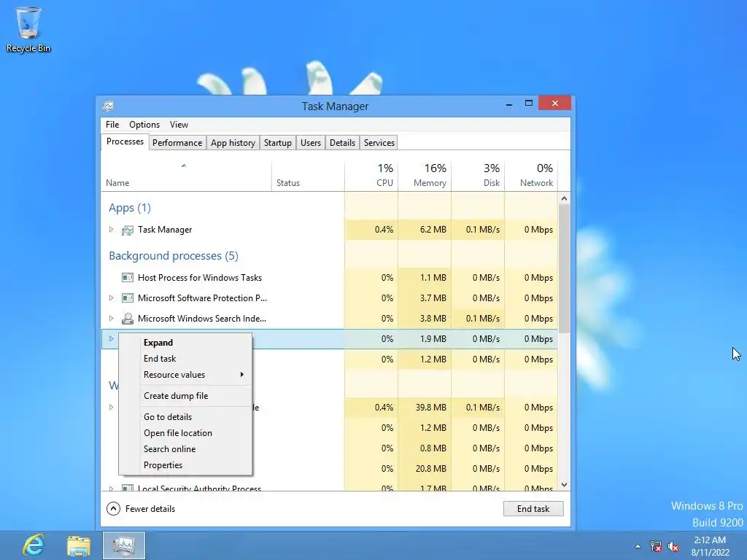Switch to the Performance tab
This screenshot has height=560, width=747.
[177, 143]
